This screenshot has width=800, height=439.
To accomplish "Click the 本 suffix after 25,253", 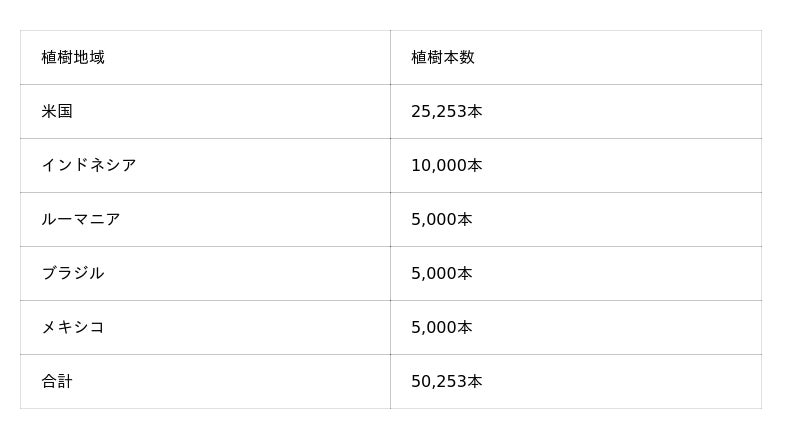I will pyautogui.click(x=474, y=112).
